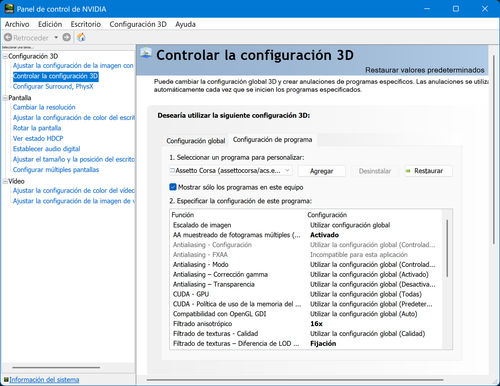Open the Archivo menu
The image size is (500, 386).
(x=17, y=24)
